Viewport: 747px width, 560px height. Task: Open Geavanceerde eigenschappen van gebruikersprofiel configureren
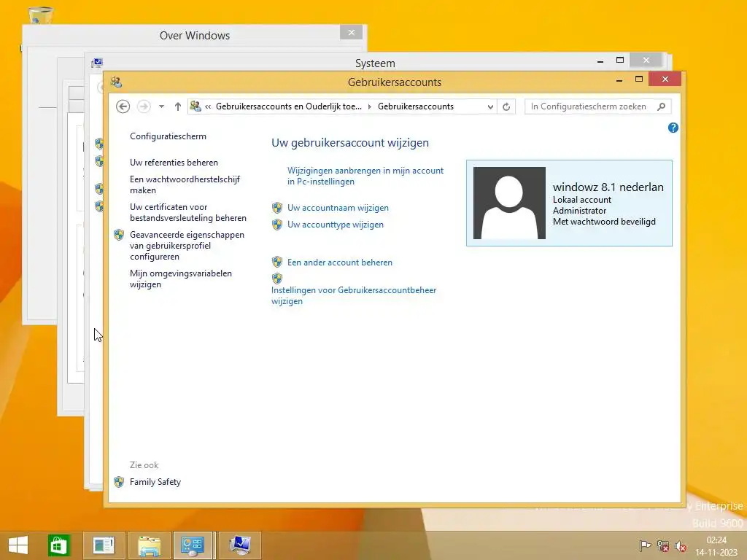187,246
